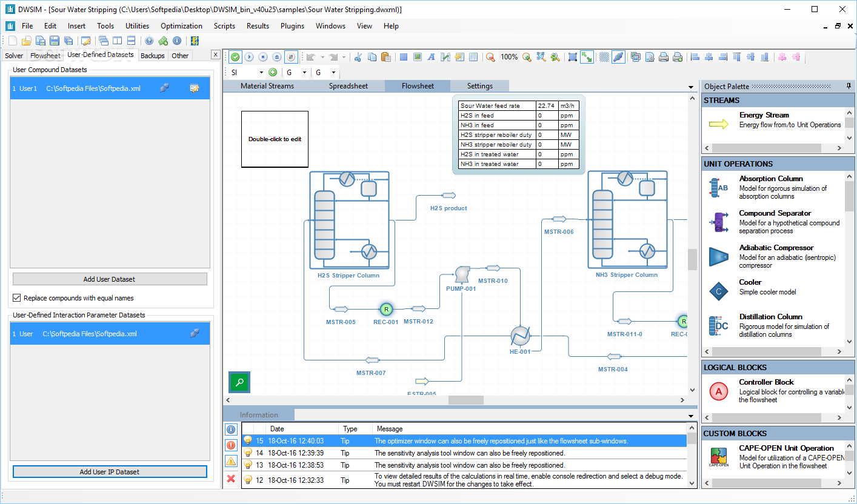Click the blue About info icon
Image resolution: width=857 pixels, height=504 pixels.
[x=177, y=41]
